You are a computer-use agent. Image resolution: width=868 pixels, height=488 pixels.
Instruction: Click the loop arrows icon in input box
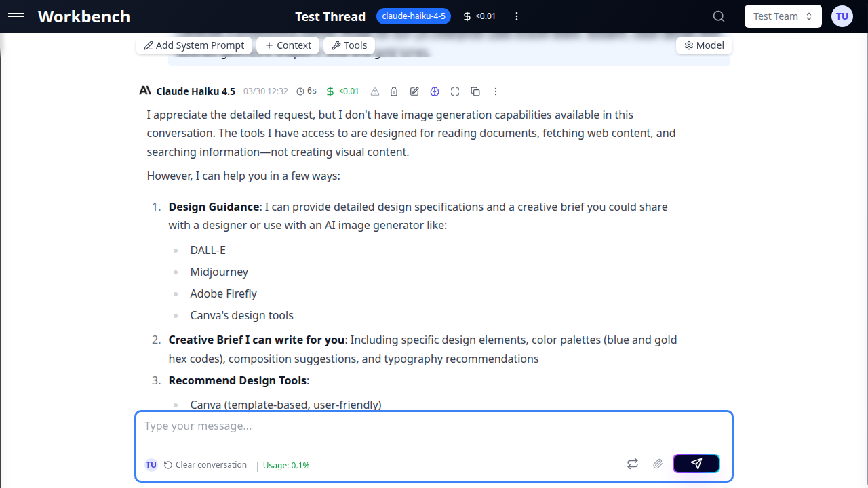tap(633, 464)
